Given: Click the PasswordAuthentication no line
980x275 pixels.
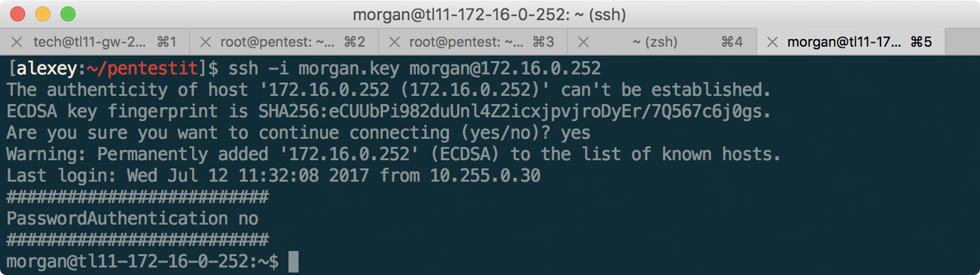Looking at the screenshot, I should click(x=132, y=219).
